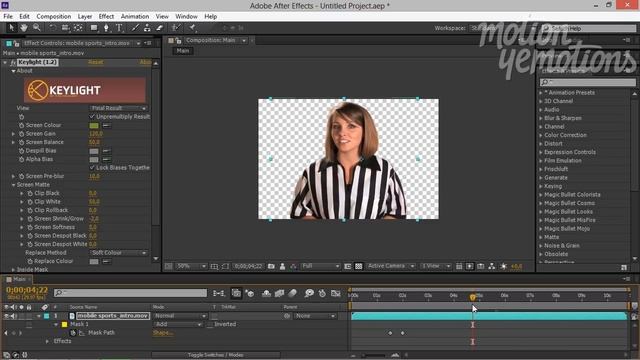Enable motion blur icon in timeline

(293, 293)
